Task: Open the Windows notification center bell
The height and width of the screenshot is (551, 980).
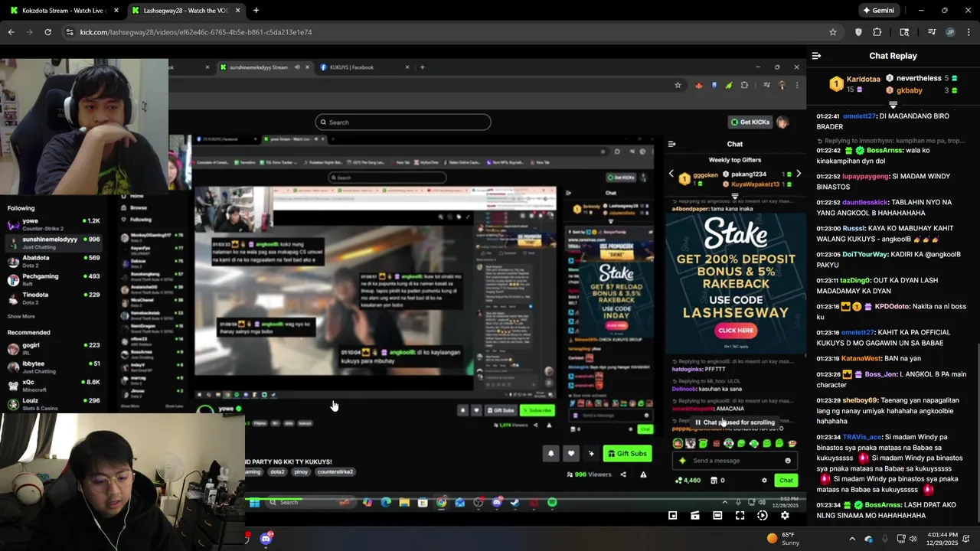Action: [x=968, y=539]
